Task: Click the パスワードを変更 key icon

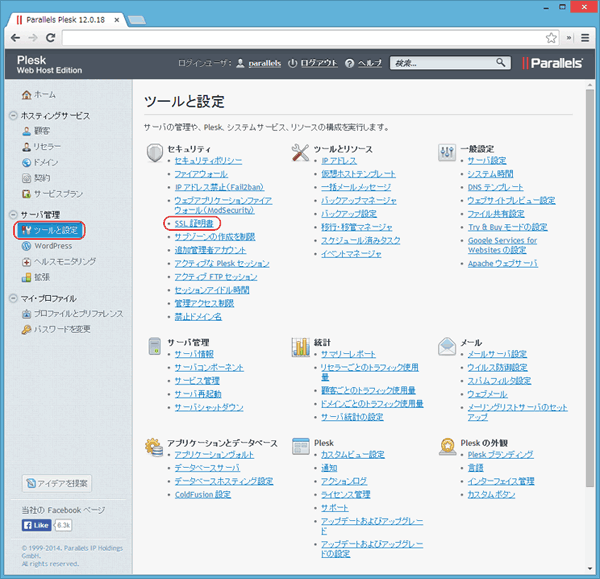Action: 26,329
